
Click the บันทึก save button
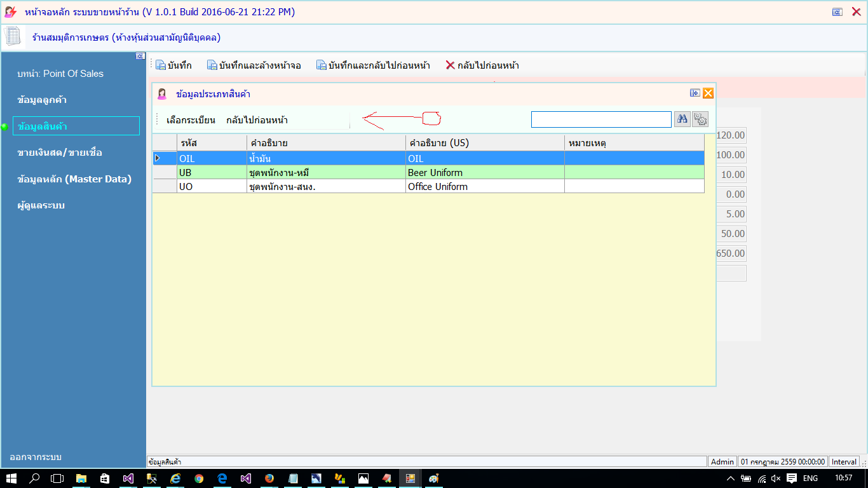[x=173, y=65]
